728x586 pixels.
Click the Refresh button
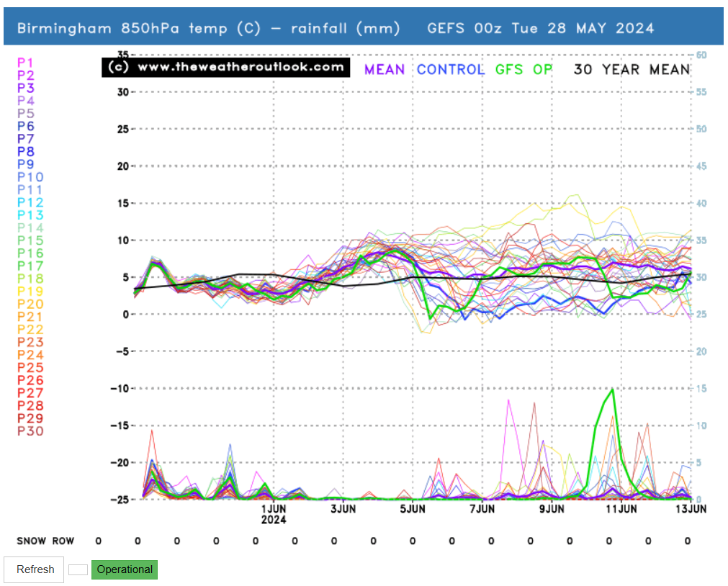(x=34, y=569)
